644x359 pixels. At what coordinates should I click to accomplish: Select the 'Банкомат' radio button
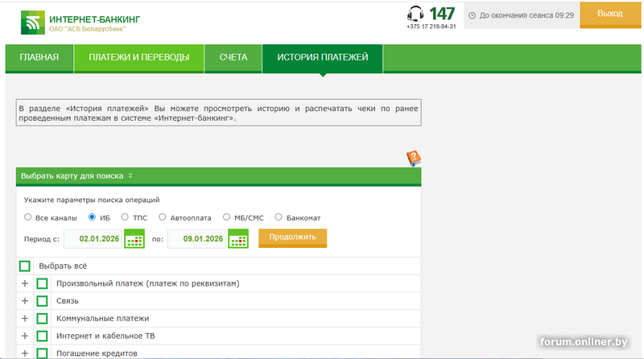279,217
